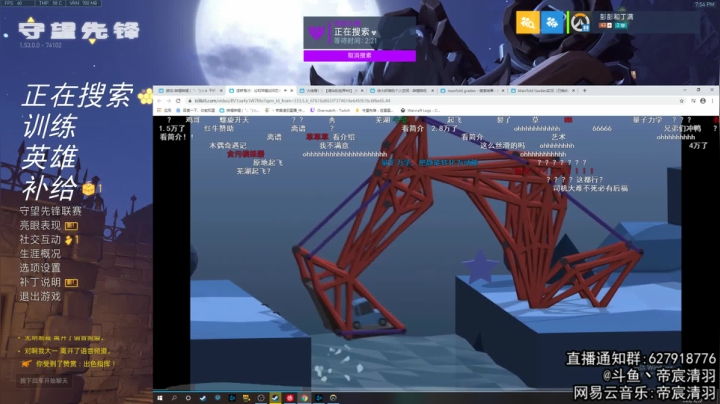Open the 百度一下 bookmark
Viewport: 720px width, 404px height.
[x=196, y=110]
